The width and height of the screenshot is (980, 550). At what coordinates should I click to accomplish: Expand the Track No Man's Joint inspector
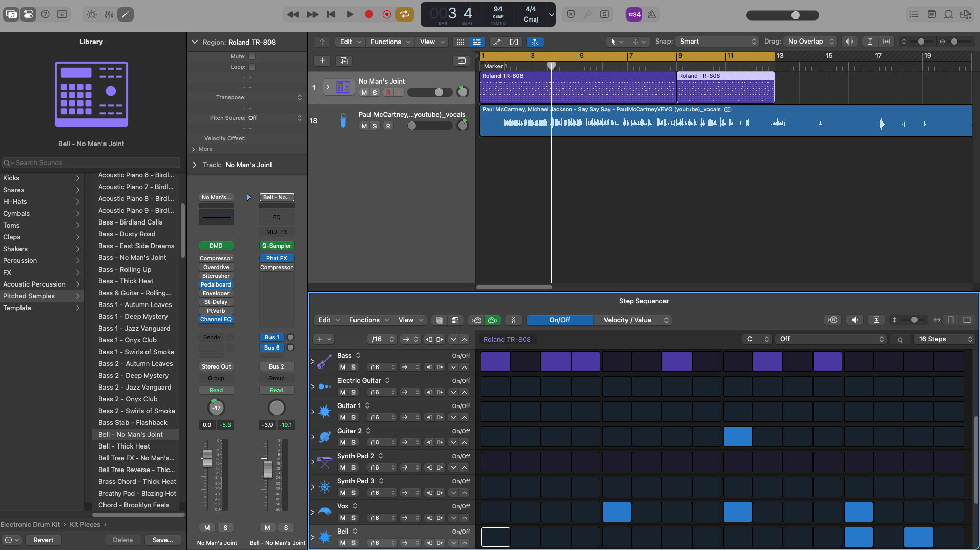point(195,165)
